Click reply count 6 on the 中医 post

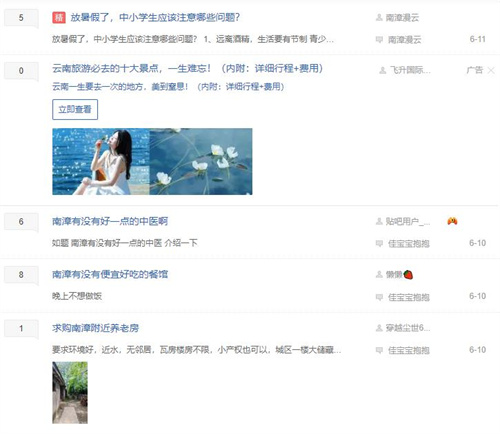point(21,222)
